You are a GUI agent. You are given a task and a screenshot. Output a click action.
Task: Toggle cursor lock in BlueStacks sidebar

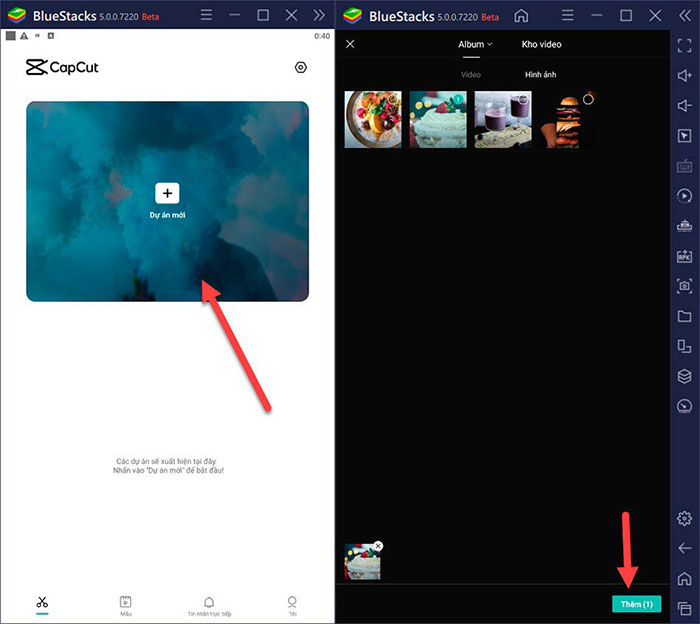tap(684, 136)
